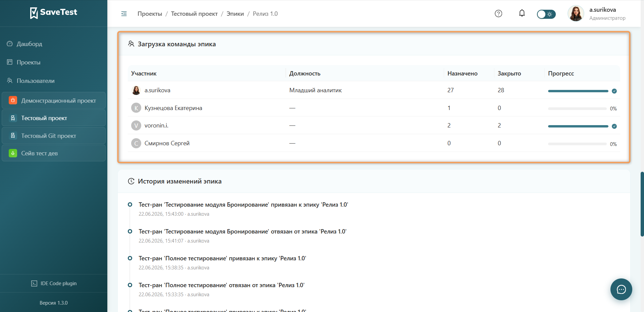This screenshot has width=644, height=312.
Task: Click team icon beside Загрузка команды эпика
Action: pos(131,44)
